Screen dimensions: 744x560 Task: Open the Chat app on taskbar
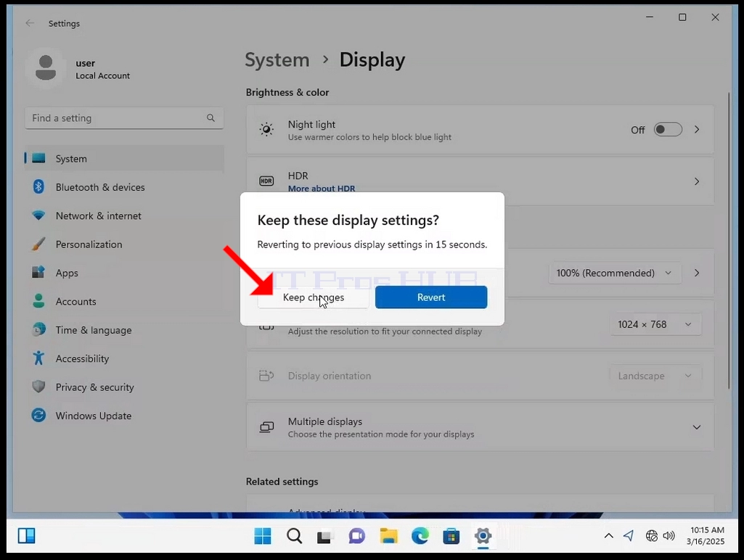[x=357, y=536]
